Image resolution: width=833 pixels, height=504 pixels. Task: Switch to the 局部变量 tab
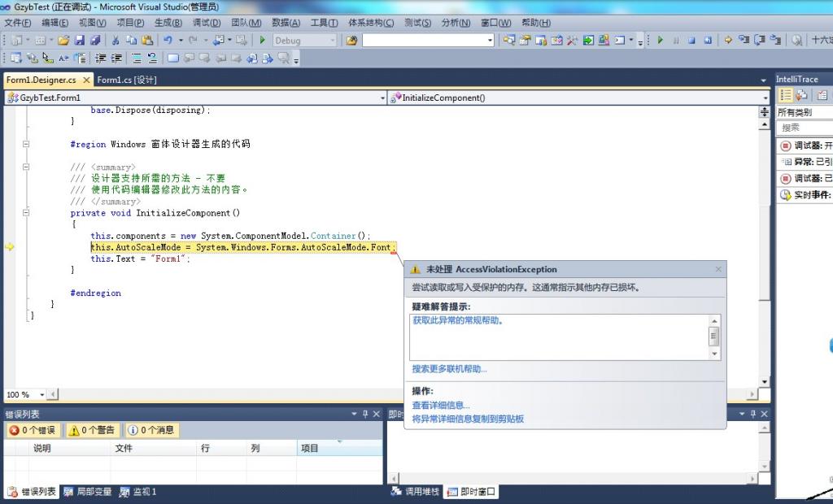pyautogui.click(x=88, y=492)
